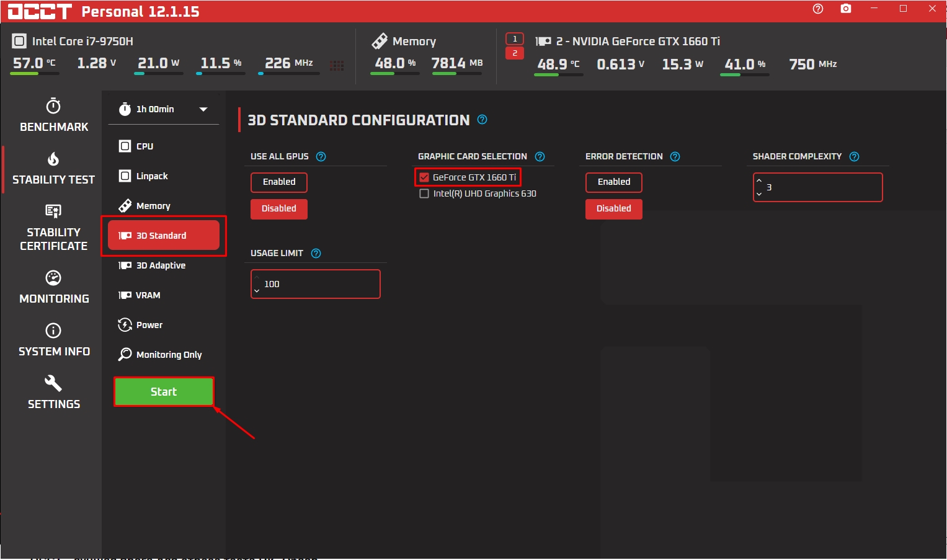Select the Linpack test

(164, 176)
